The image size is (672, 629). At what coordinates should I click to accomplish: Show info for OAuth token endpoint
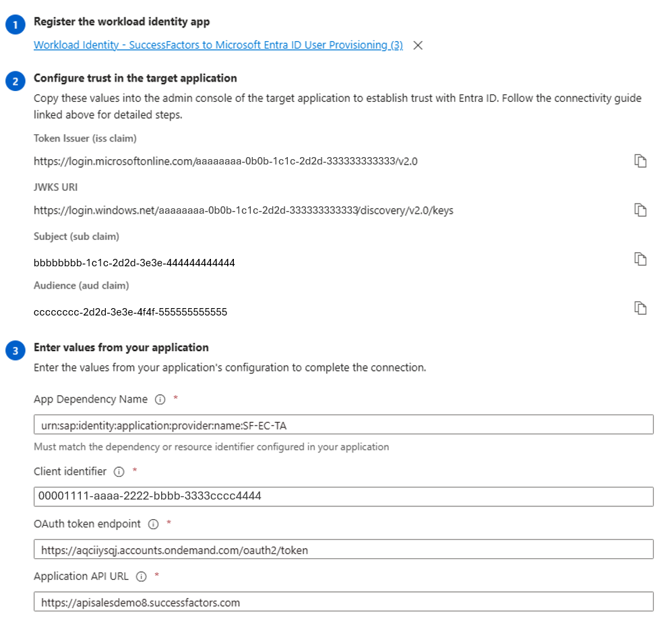153,524
